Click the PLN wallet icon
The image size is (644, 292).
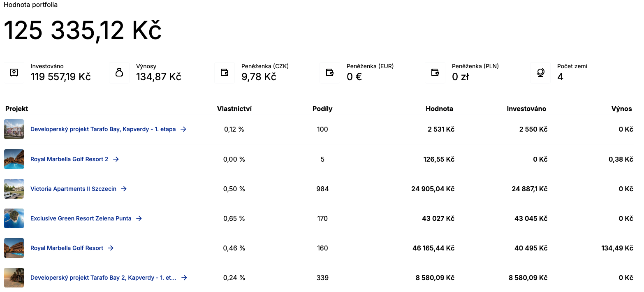(435, 73)
